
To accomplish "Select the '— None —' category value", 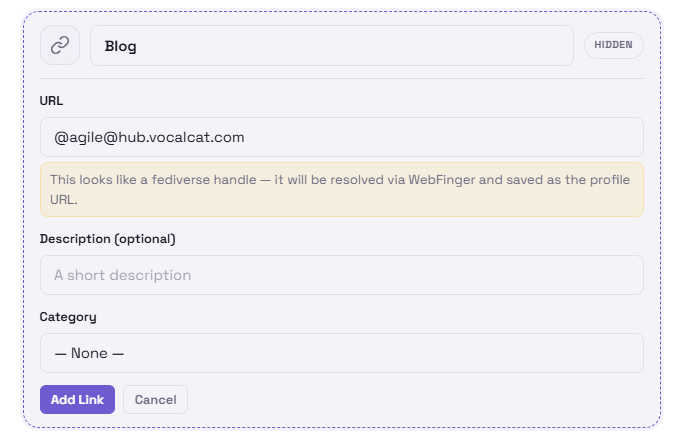I will pyautogui.click(x=90, y=353).
